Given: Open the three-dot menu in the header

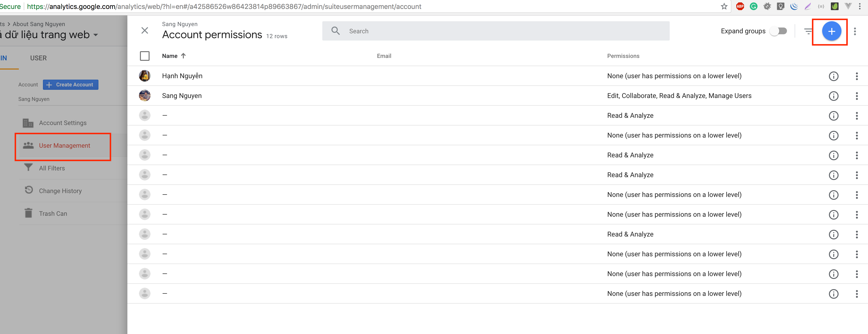Looking at the screenshot, I should coord(854,31).
